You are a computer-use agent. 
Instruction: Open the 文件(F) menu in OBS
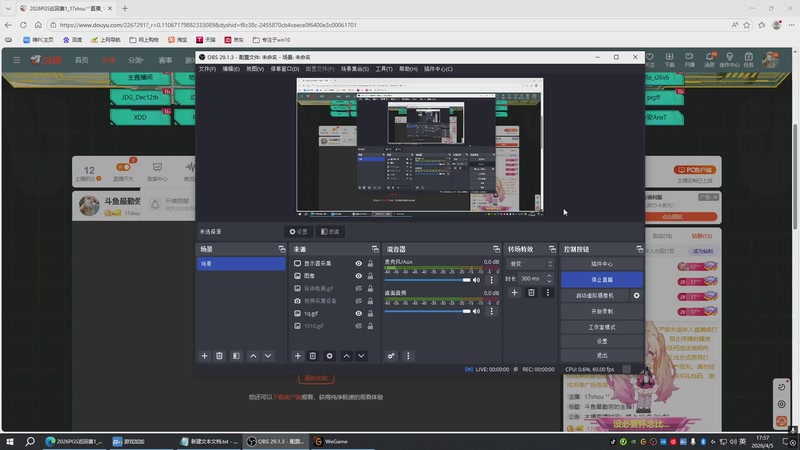207,69
